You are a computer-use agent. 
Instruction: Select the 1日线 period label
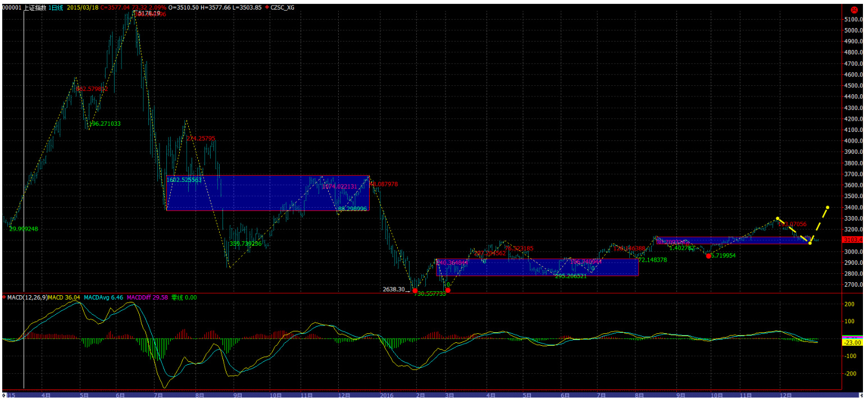click(55, 8)
